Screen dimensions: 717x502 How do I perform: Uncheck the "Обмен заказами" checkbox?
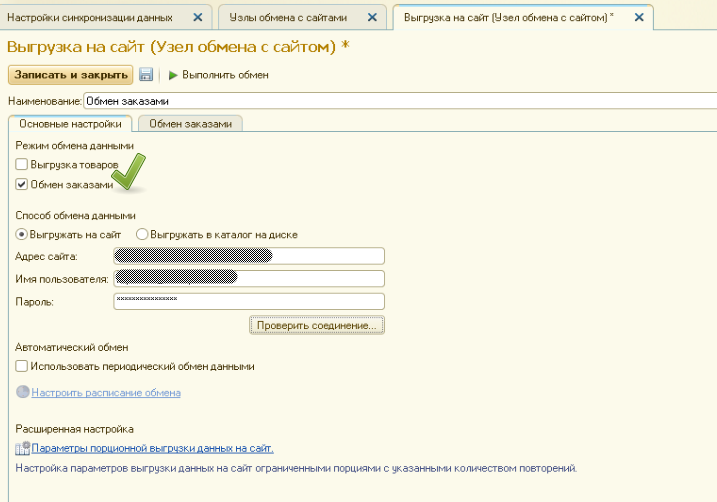coord(22,184)
